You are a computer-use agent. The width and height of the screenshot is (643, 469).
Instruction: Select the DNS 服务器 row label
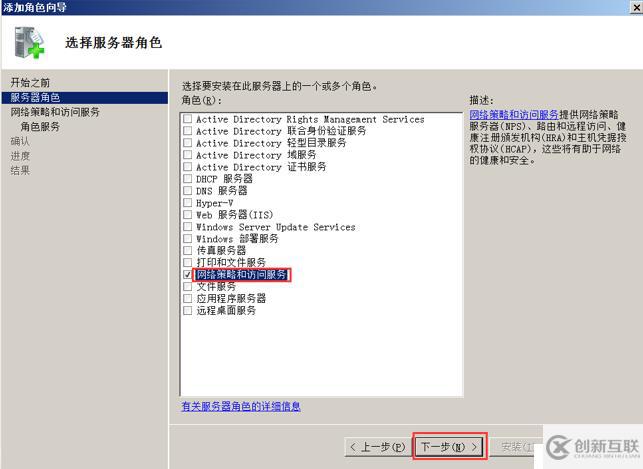pyautogui.click(x=221, y=191)
